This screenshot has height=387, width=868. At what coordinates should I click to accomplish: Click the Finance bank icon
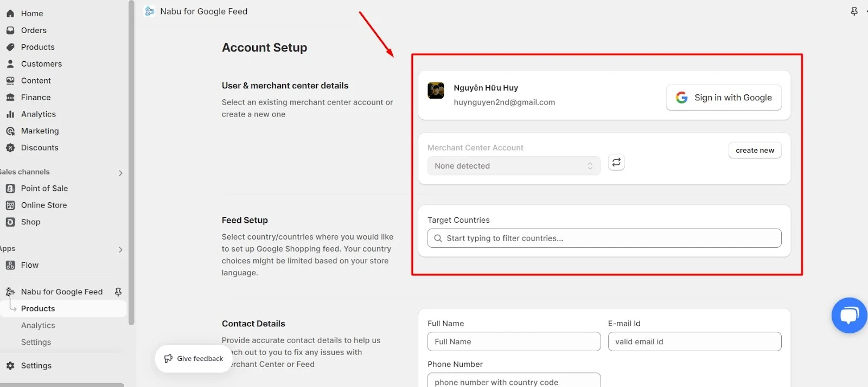[x=10, y=98]
